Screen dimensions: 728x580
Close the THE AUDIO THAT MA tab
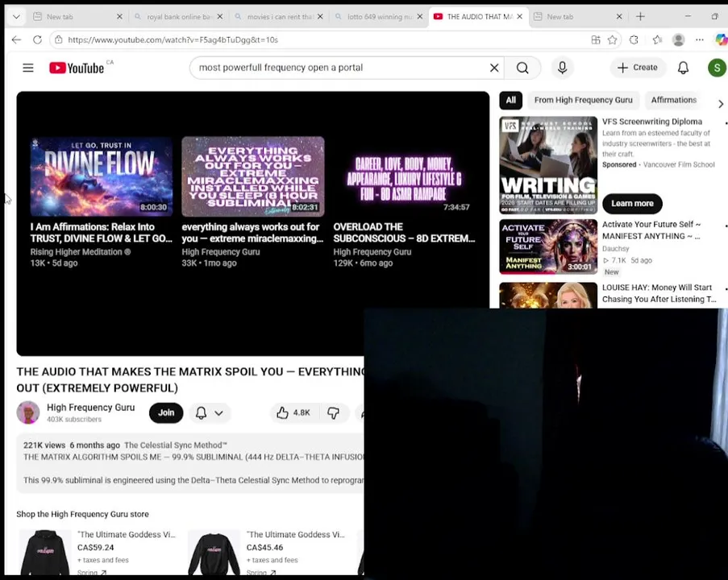(x=519, y=17)
